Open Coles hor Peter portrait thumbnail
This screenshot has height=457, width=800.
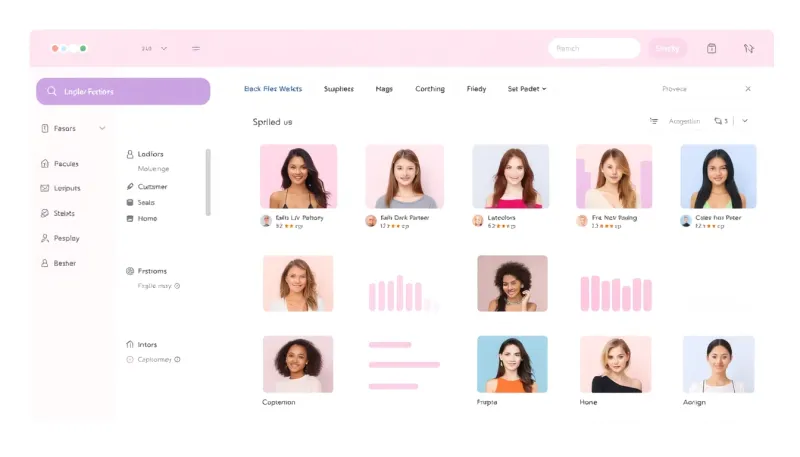click(x=718, y=176)
